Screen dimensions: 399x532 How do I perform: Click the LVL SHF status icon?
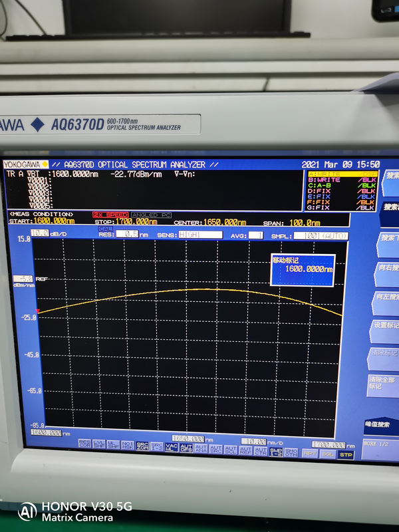tap(99, 444)
